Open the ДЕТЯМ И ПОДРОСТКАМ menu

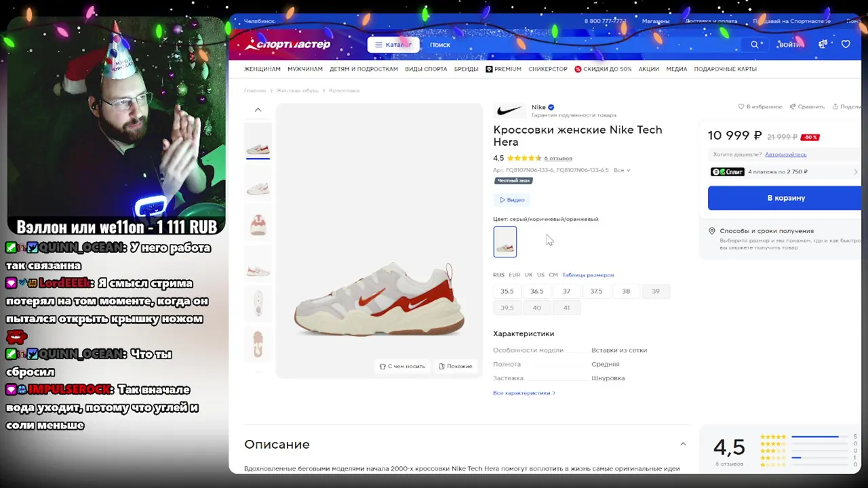coord(363,69)
